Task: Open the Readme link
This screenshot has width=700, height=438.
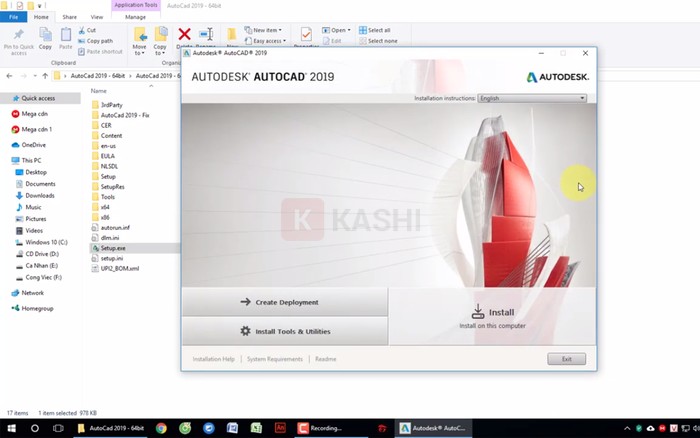Action: (325, 359)
